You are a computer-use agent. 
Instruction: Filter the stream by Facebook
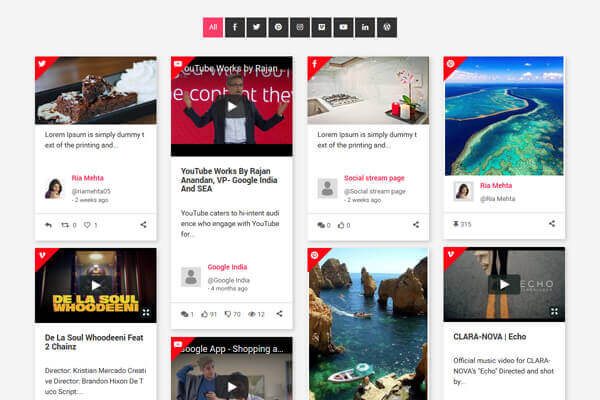click(235, 27)
